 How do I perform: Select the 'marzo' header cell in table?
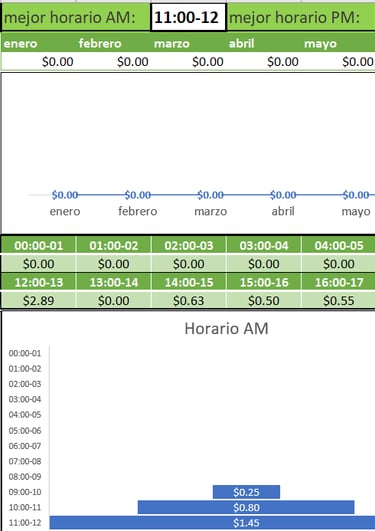(188, 43)
